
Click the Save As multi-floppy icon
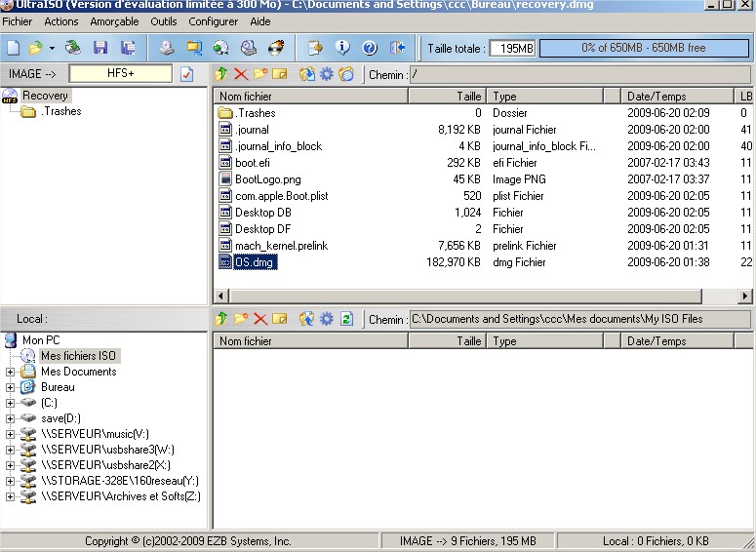point(128,48)
